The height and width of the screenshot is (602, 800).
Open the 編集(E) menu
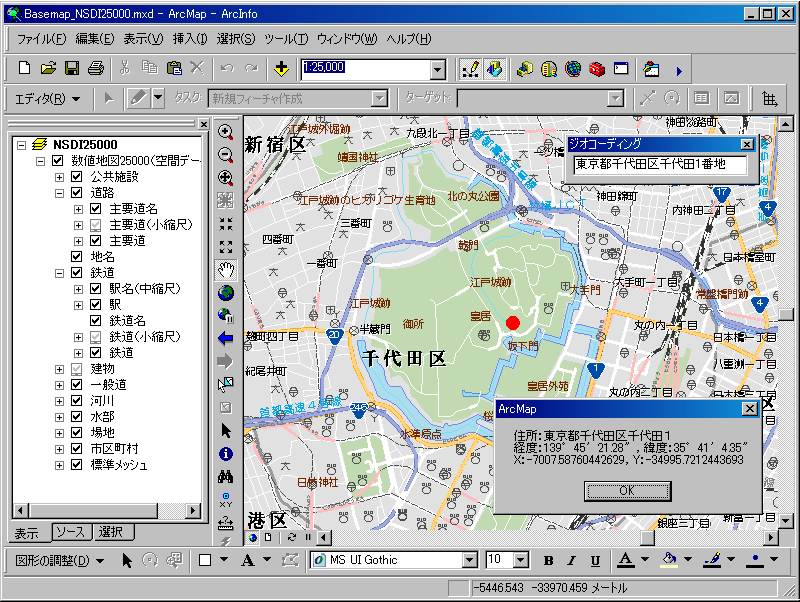(x=94, y=39)
